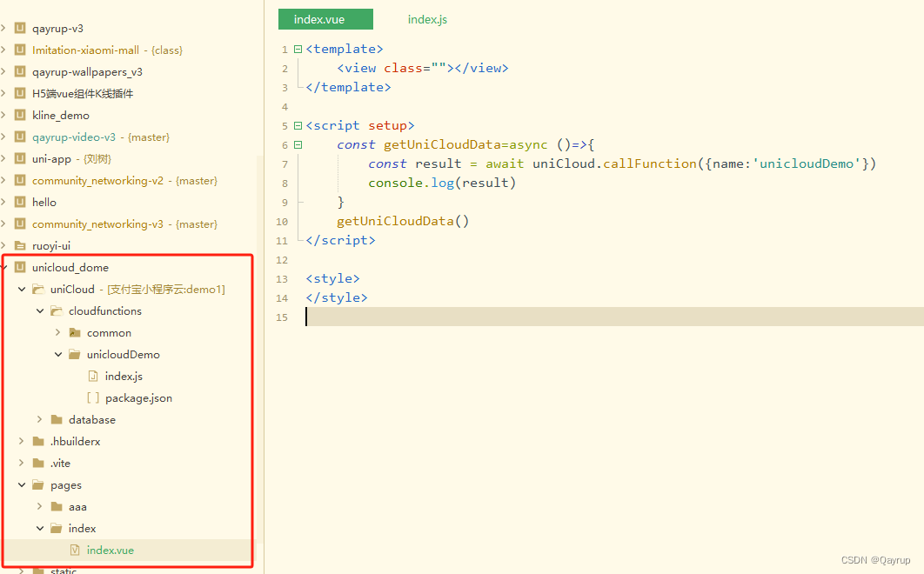
Task: Switch to the index.js tab
Action: (426, 19)
